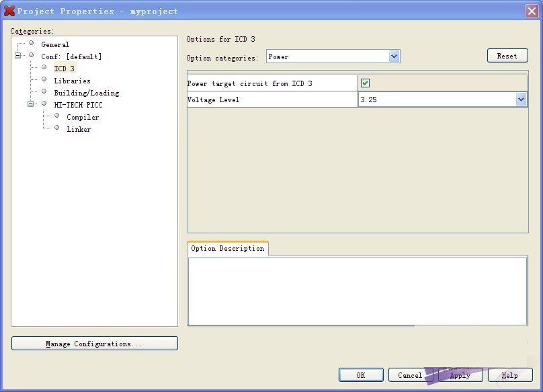Click the Apply button
The image size is (543, 392).
tap(460, 375)
